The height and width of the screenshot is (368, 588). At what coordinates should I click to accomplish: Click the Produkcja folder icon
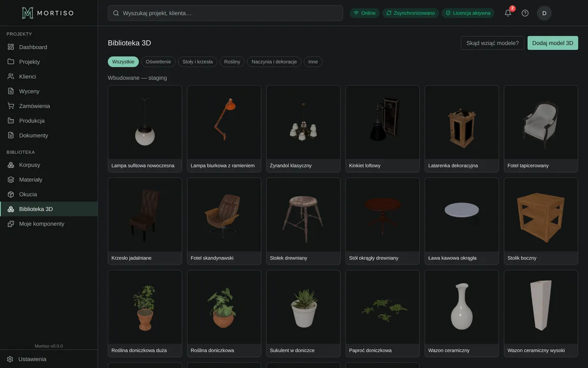[x=11, y=121]
